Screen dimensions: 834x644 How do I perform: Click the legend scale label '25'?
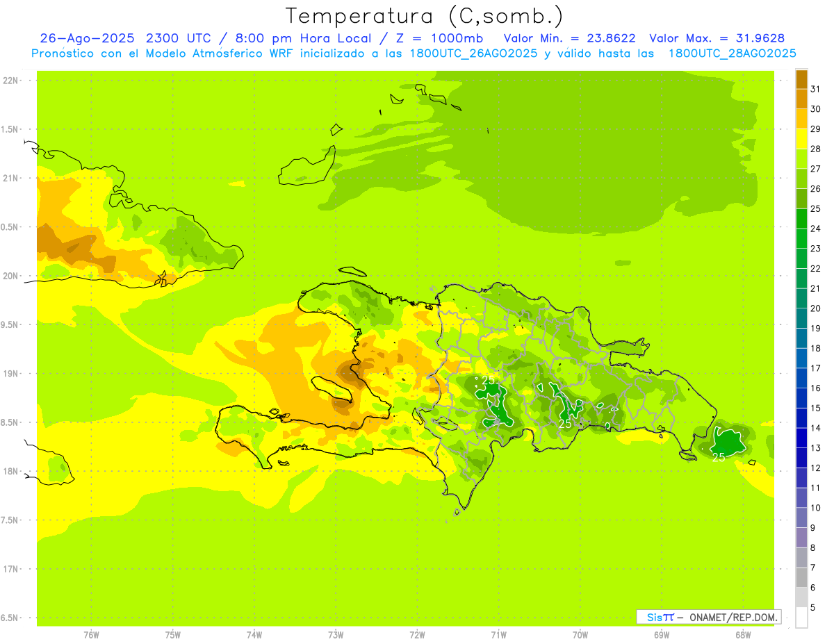[x=816, y=208]
